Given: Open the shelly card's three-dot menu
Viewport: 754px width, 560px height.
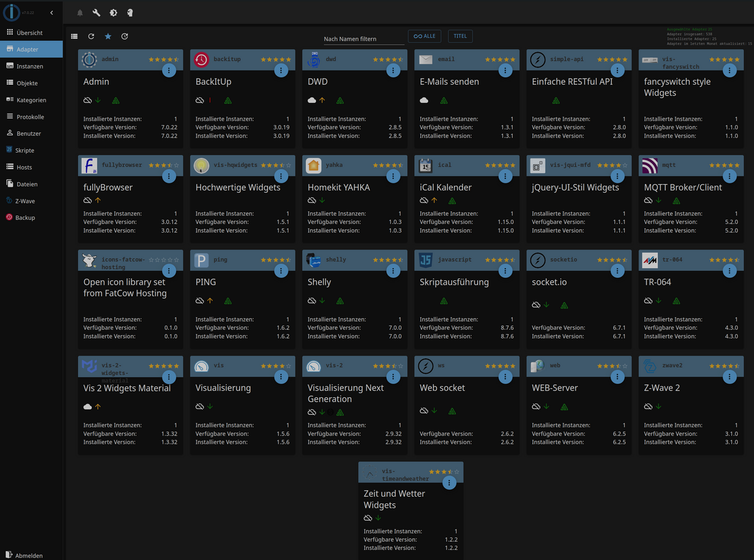Looking at the screenshot, I should coord(393,271).
